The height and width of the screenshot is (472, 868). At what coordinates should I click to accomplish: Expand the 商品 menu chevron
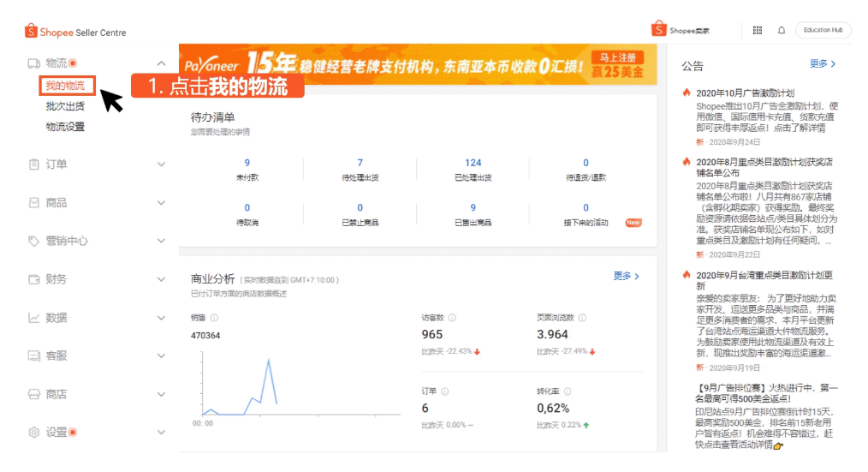pyautogui.click(x=161, y=203)
